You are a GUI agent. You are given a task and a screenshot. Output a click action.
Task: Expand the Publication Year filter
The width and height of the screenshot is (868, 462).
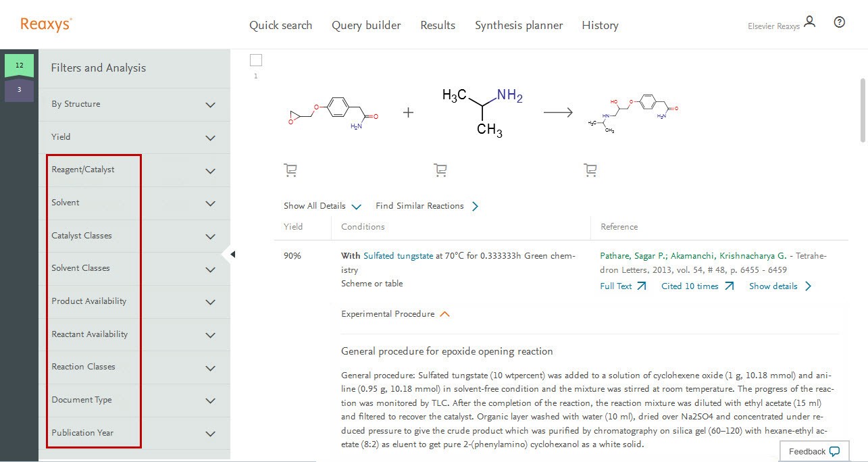(x=210, y=434)
